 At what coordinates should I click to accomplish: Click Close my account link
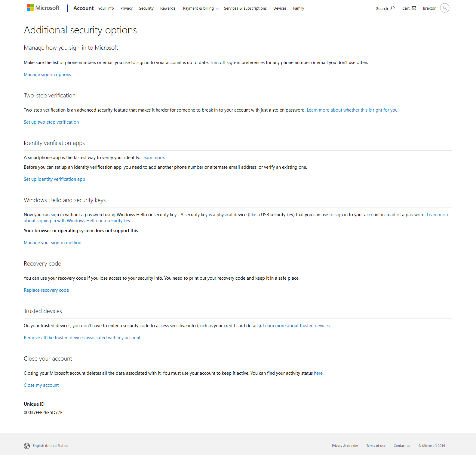(41, 385)
